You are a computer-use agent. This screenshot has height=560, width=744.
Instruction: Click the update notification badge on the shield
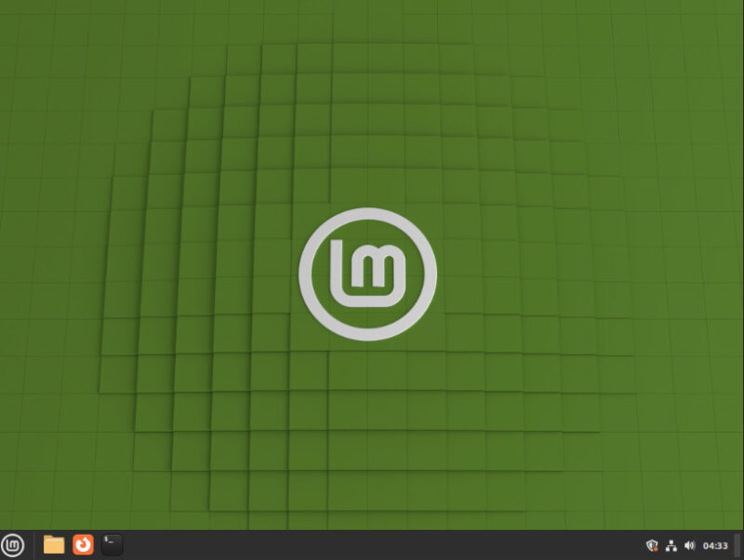pyautogui.click(x=656, y=549)
